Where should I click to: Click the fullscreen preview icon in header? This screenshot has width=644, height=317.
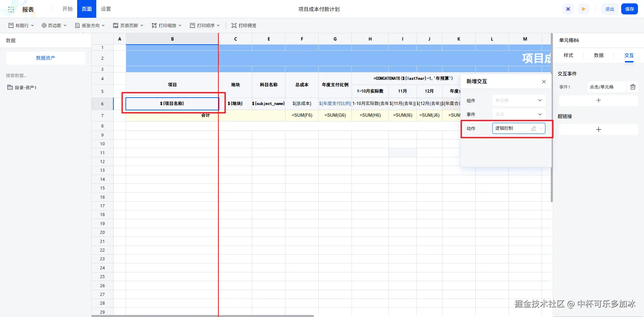[568, 9]
